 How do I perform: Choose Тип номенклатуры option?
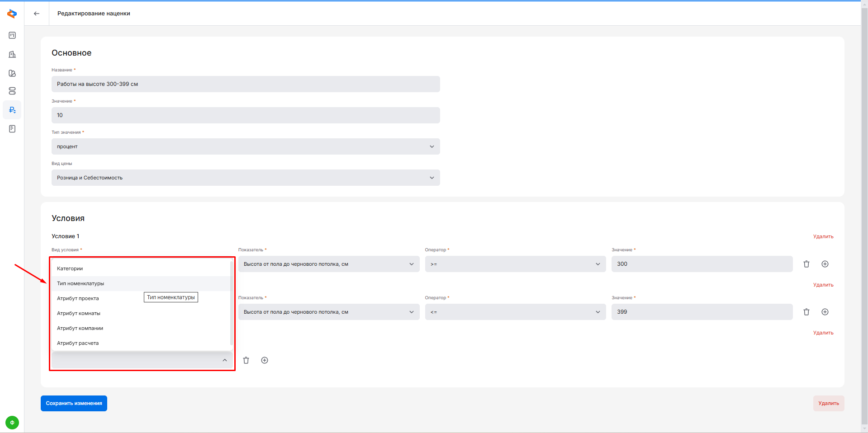81,283
